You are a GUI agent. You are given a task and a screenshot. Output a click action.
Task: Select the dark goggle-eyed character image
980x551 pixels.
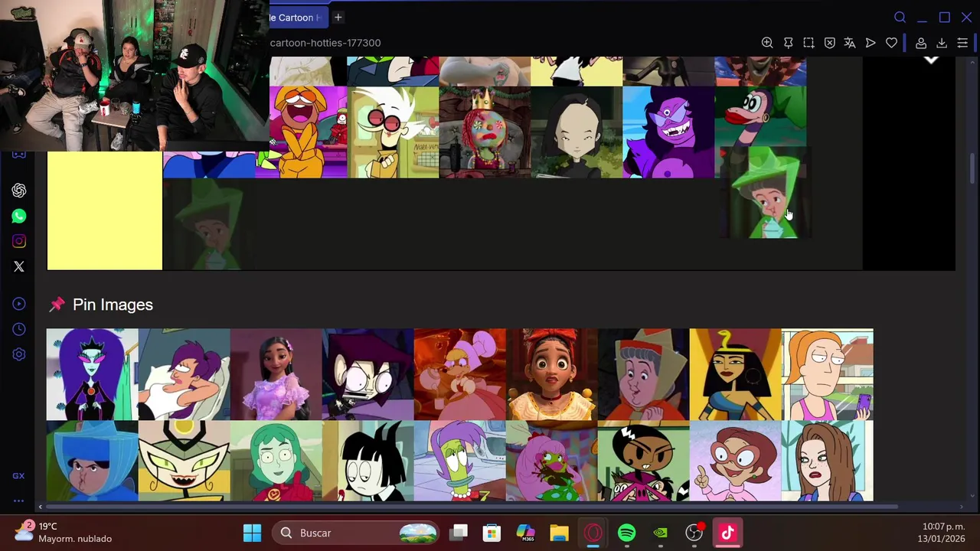click(367, 375)
